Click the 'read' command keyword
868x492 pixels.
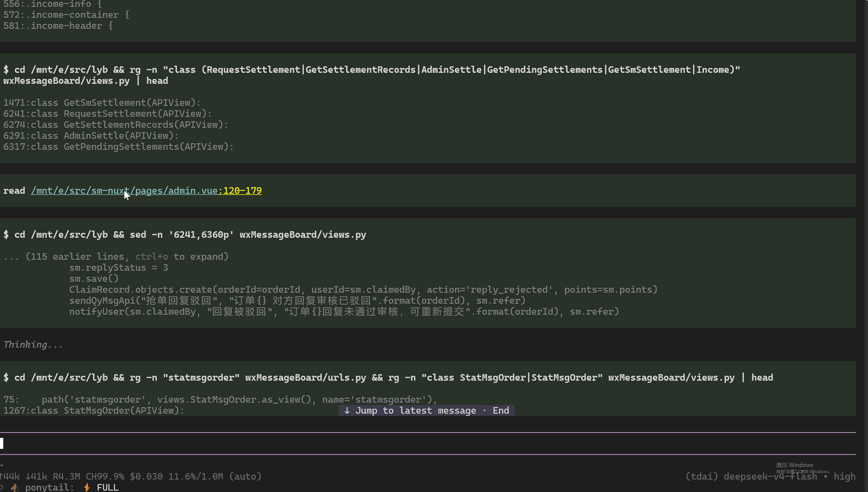(x=14, y=190)
